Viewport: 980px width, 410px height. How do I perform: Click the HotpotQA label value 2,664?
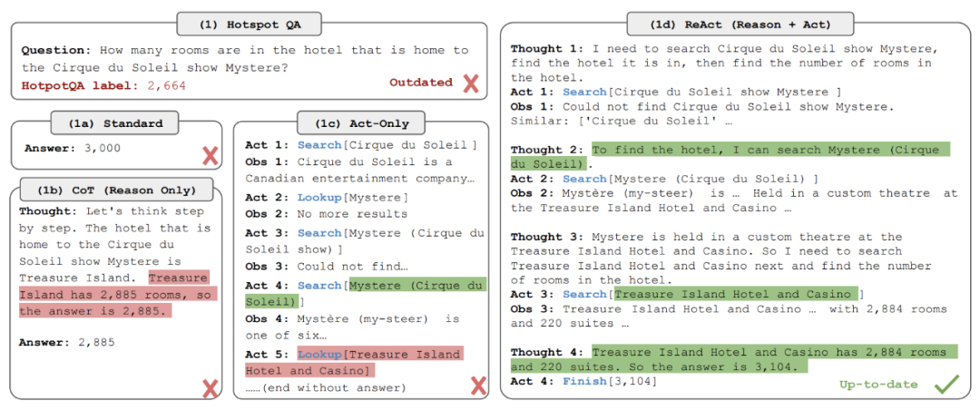click(167, 85)
